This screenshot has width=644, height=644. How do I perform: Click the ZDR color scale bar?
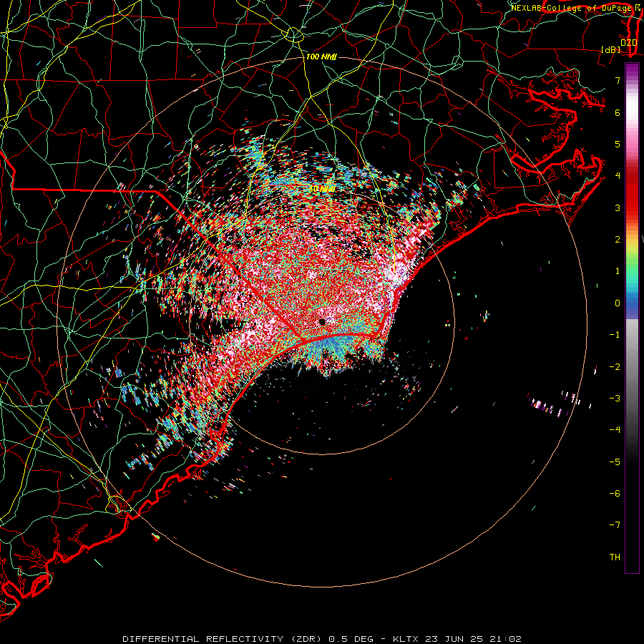632,318
